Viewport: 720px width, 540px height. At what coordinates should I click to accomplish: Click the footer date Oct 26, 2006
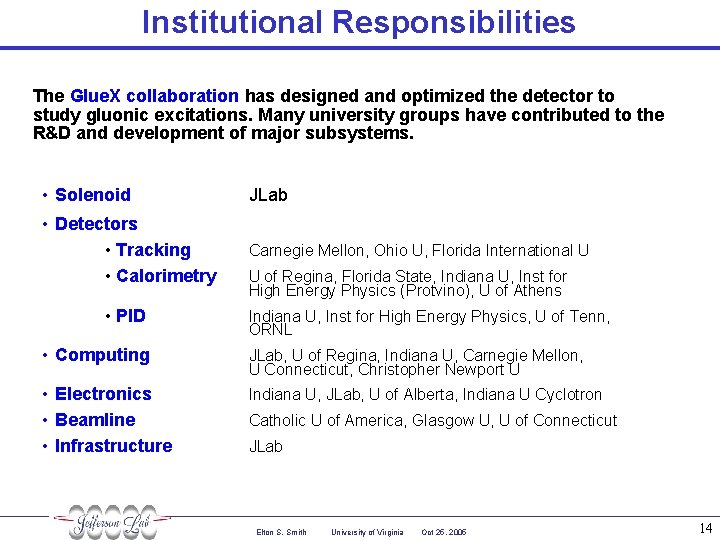pyautogui.click(x=444, y=532)
